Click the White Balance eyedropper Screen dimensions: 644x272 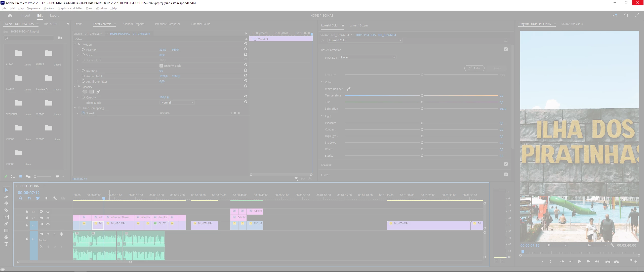(349, 89)
